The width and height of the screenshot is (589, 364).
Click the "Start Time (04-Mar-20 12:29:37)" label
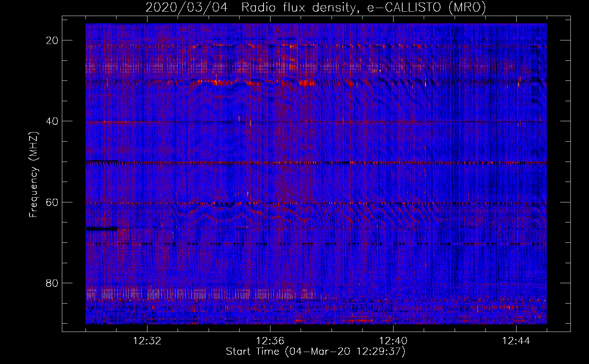coord(316,352)
